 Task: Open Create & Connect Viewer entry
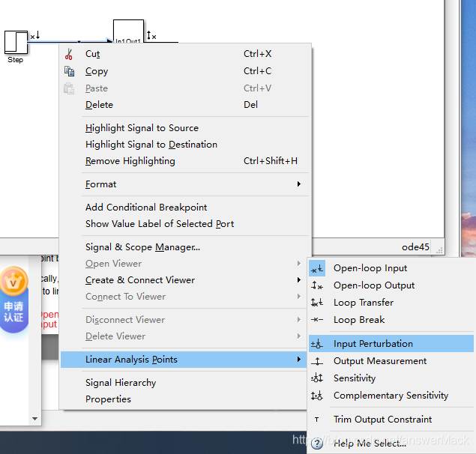184,280
